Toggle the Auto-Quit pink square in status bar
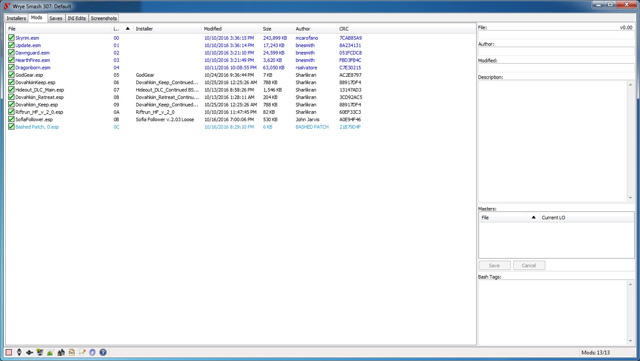The width and height of the screenshot is (640, 361). point(9,352)
